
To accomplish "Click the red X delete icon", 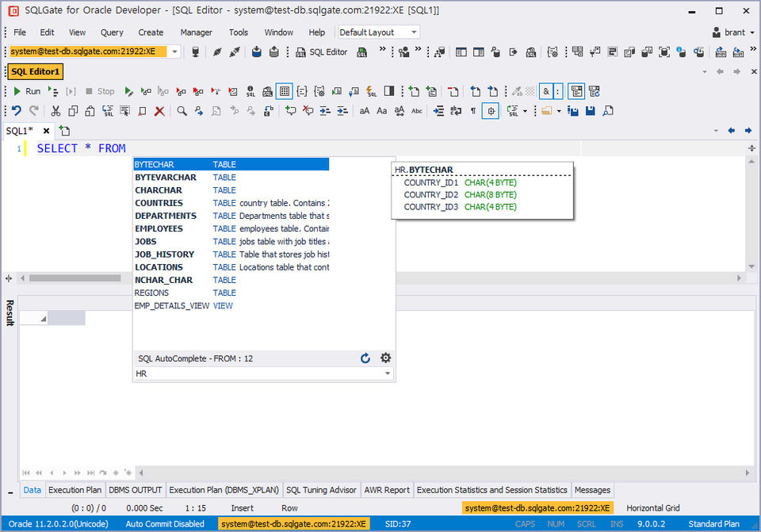I will click(x=159, y=111).
